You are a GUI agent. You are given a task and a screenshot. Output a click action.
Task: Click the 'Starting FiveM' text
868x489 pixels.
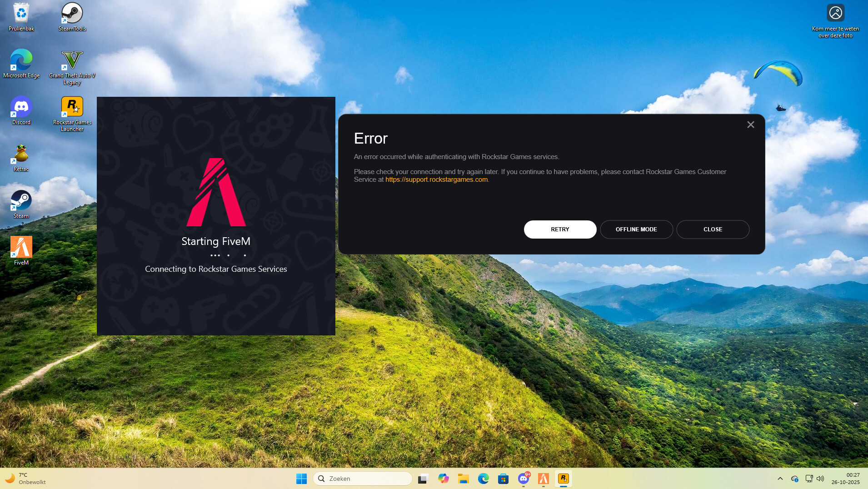click(x=216, y=241)
